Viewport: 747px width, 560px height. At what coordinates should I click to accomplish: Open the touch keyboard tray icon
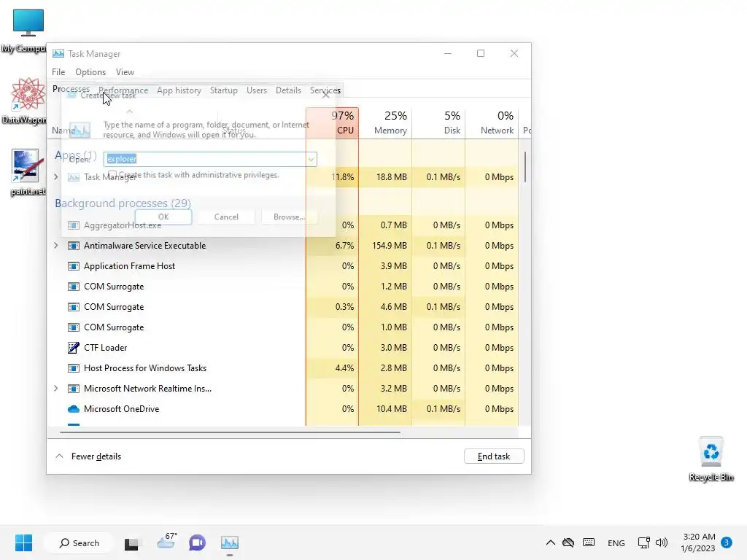pyautogui.click(x=589, y=542)
